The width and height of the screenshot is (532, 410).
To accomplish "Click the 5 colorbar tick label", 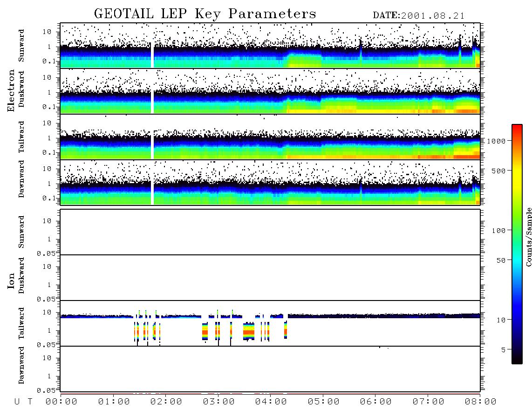I will (504, 350).
